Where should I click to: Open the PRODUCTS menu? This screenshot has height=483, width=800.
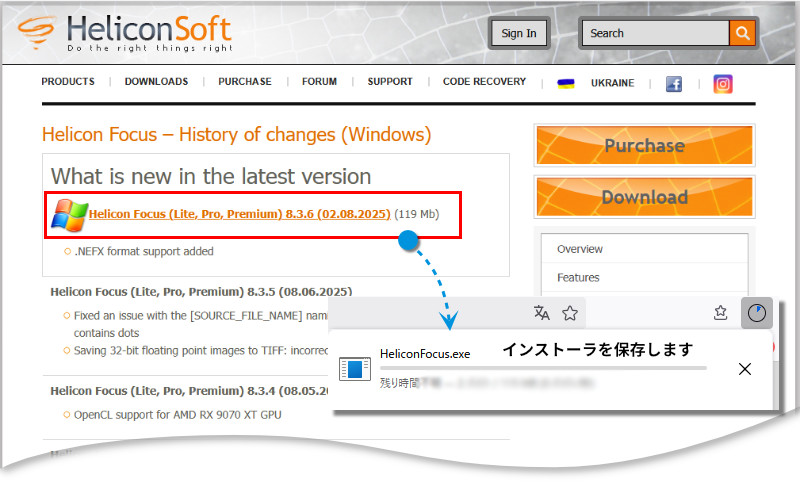(x=68, y=82)
